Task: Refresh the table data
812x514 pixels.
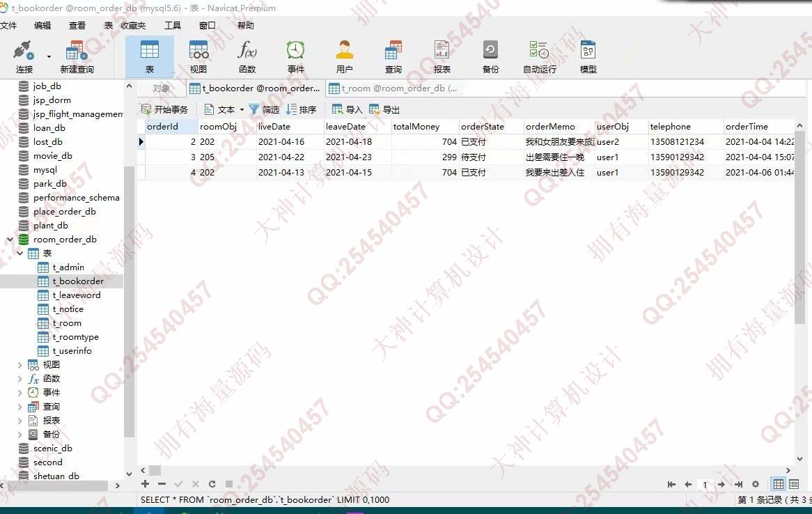Action: [212, 484]
